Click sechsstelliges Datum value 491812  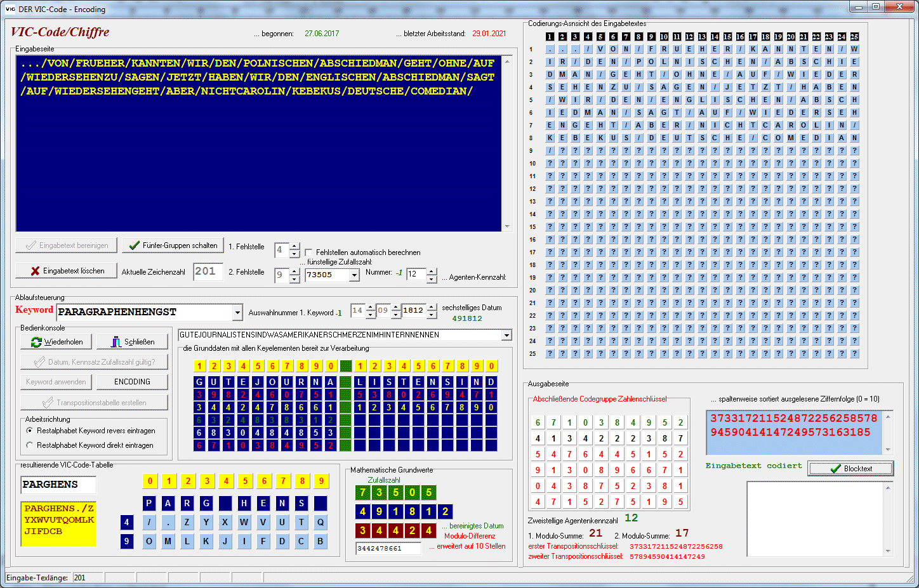click(x=467, y=318)
